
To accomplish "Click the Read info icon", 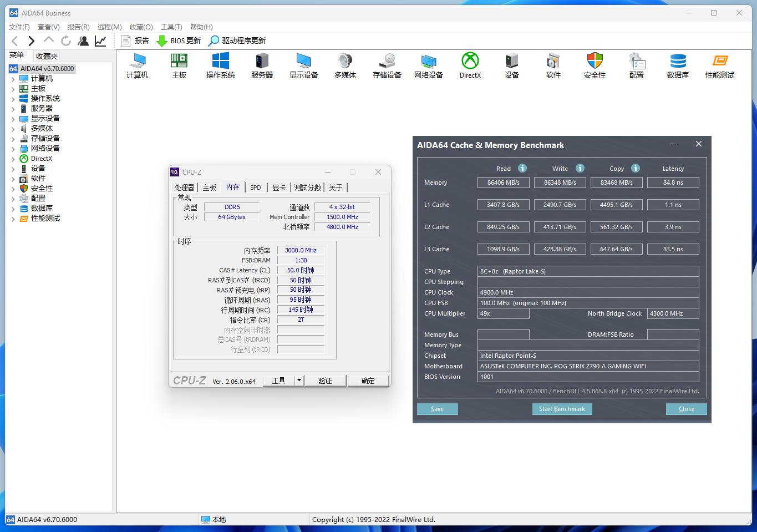I will 522,168.
